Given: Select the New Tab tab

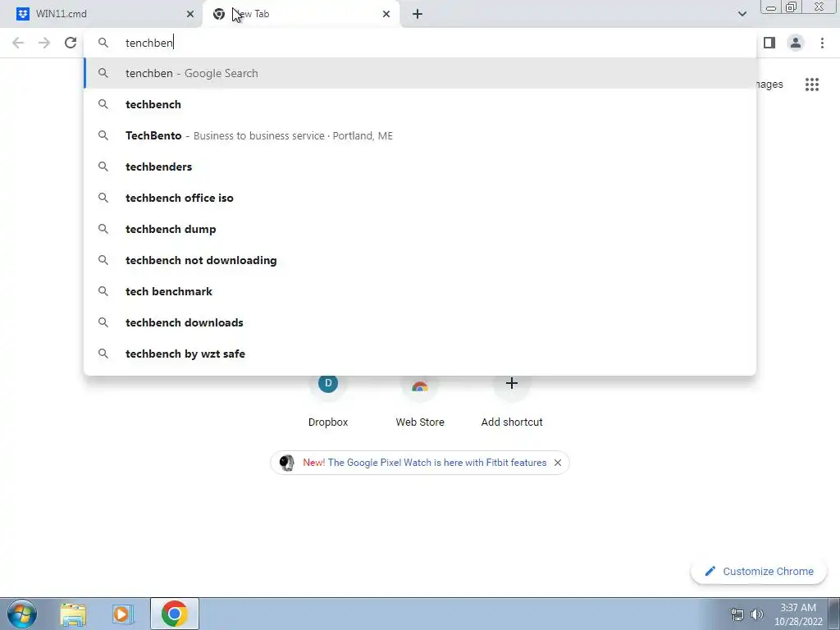Looking at the screenshot, I should [x=301, y=14].
